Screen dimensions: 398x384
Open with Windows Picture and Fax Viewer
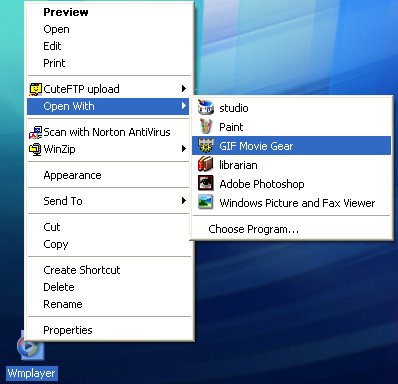pyautogui.click(x=291, y=203)
